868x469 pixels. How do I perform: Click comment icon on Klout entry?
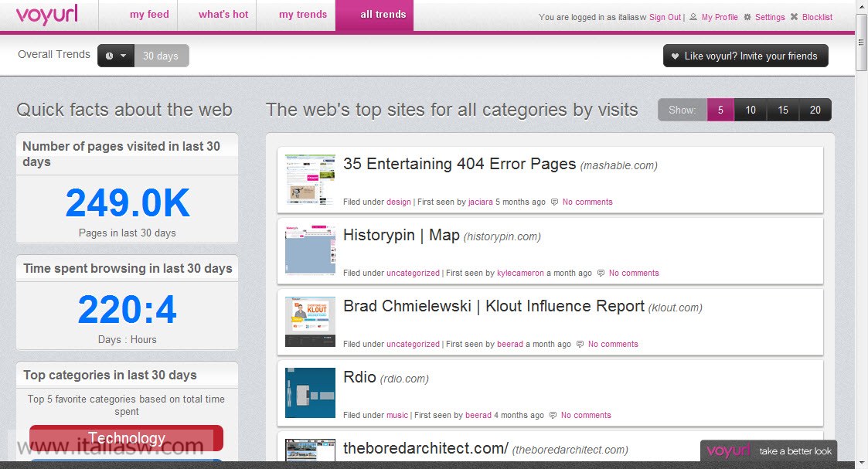tap(580, 345)
